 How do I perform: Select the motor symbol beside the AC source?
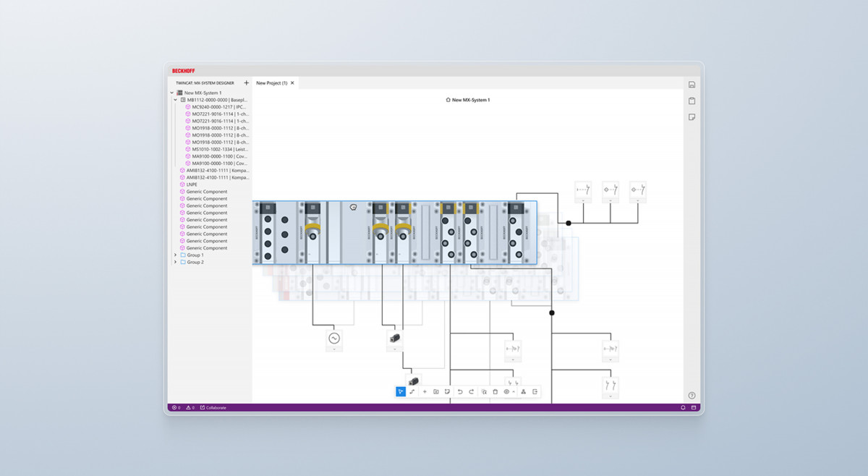click(395, 338)
